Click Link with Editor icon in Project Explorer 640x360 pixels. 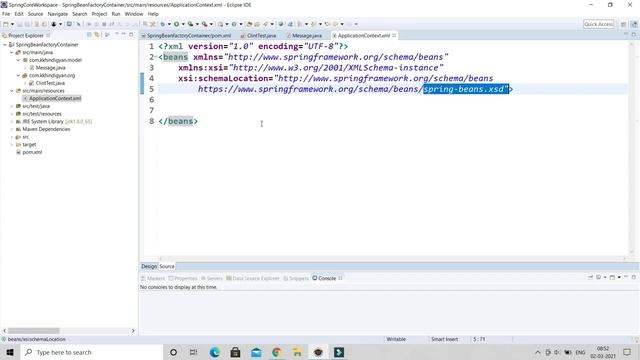point(97,35)
